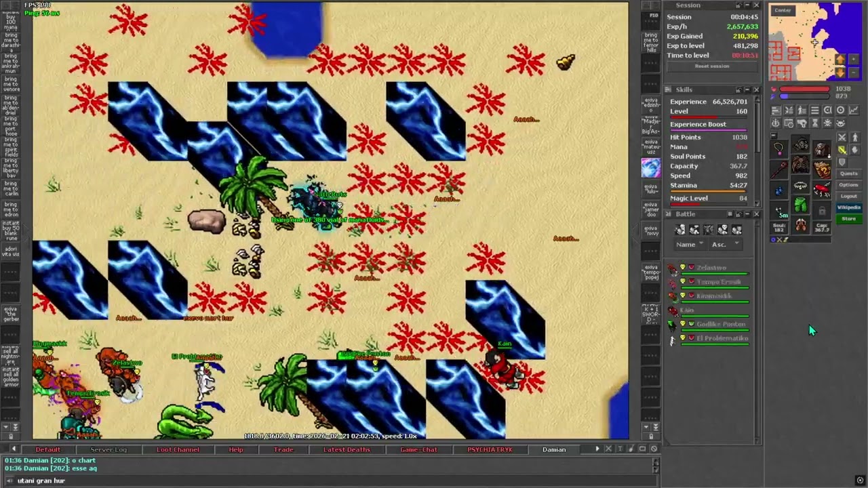868x488 pixels.
Task: Click the spellbook shield slot
Action: pos(822,170)
